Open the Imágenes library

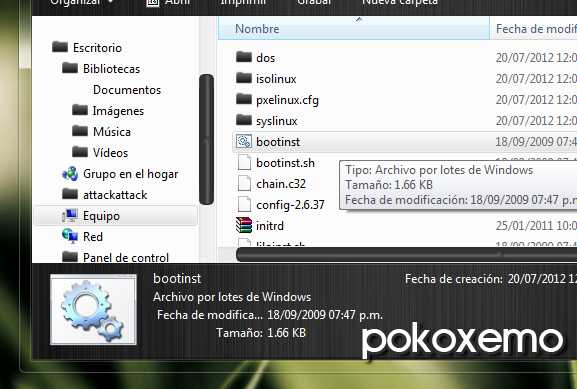tap(118, 111)
